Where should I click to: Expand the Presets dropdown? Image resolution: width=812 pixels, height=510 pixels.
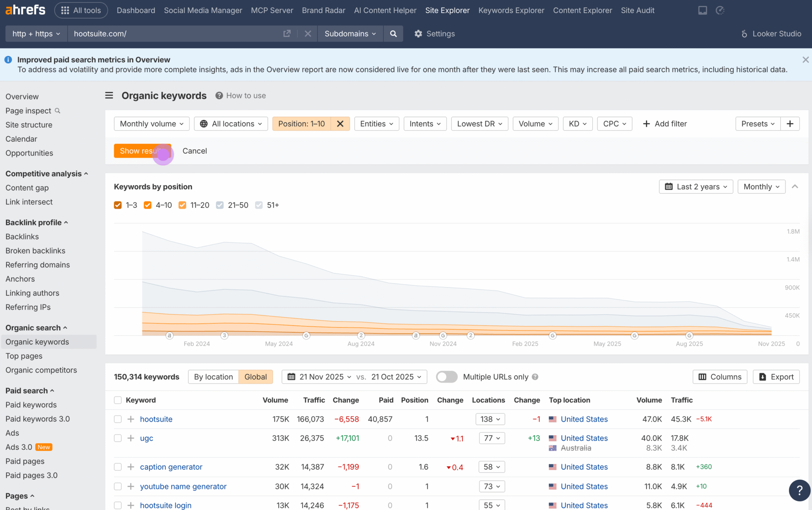click(x=757, y=124)
